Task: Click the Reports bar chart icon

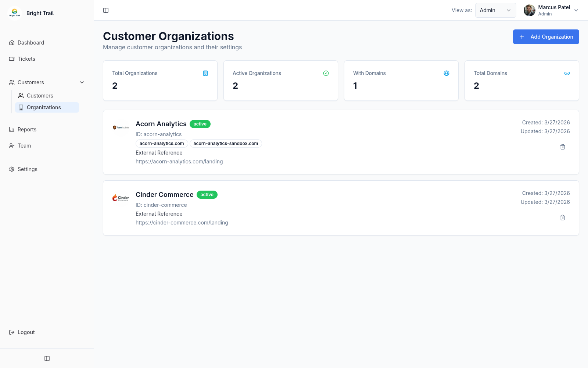Action: tap(12, 130)
